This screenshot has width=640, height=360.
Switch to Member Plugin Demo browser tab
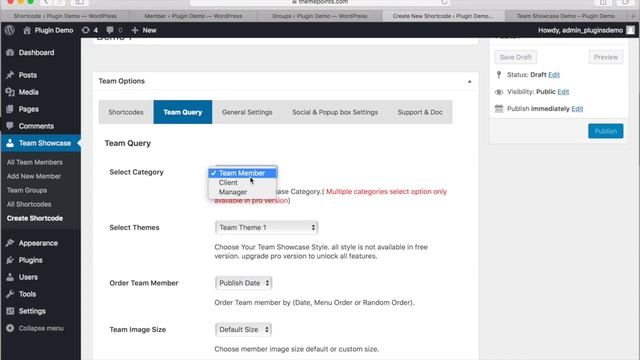coord(193,16)
